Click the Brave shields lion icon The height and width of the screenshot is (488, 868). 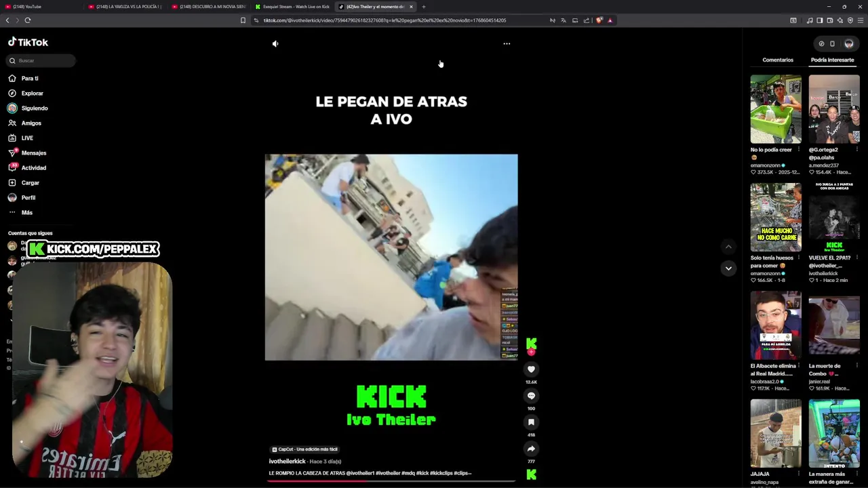[599, 20]
